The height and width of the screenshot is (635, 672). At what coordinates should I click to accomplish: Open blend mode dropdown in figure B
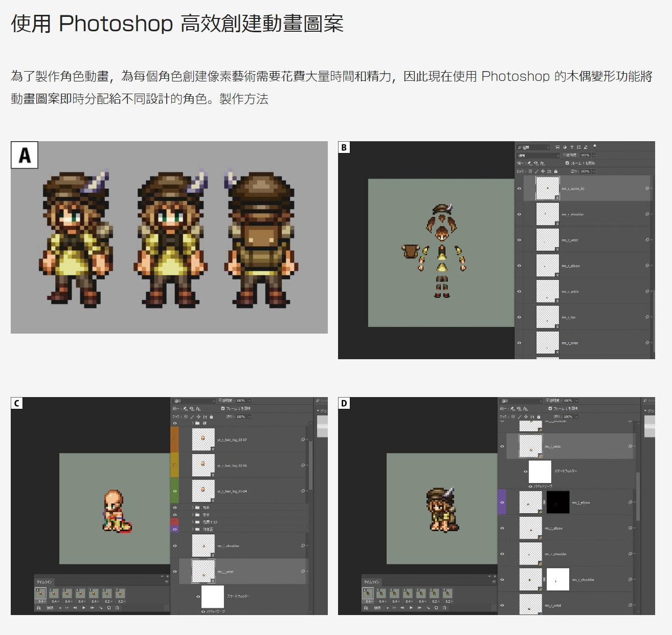pos(538,156)
